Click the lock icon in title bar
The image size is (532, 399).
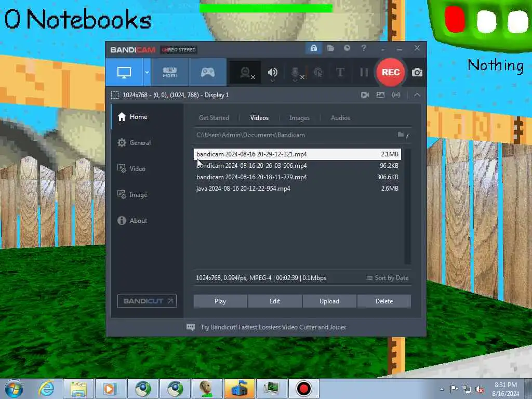[313, 48]
